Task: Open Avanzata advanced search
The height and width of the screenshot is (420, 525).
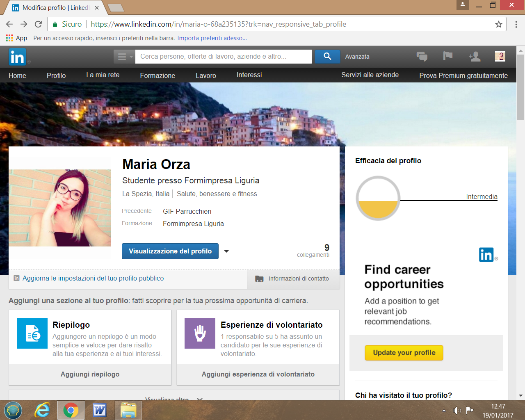Action: [357, 57]
